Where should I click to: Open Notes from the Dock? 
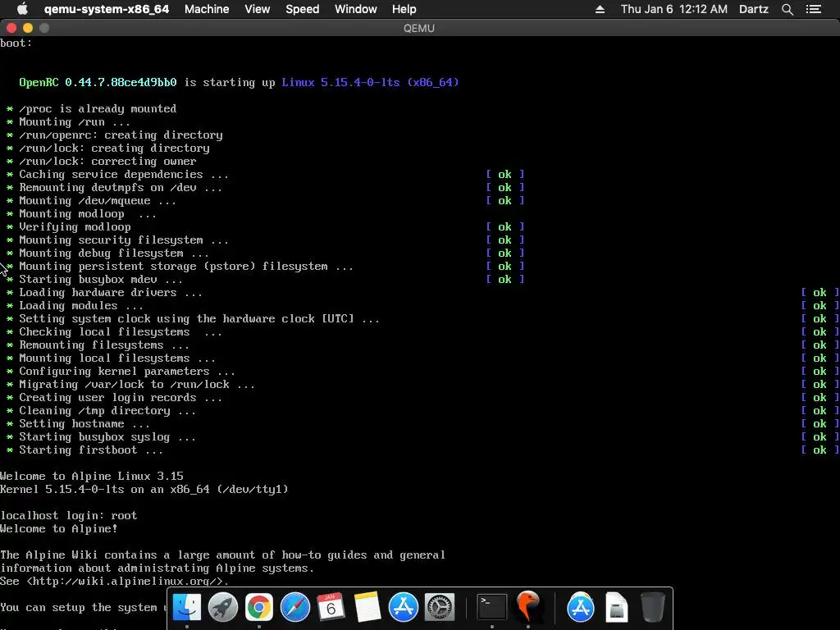(x=367, y=607)
